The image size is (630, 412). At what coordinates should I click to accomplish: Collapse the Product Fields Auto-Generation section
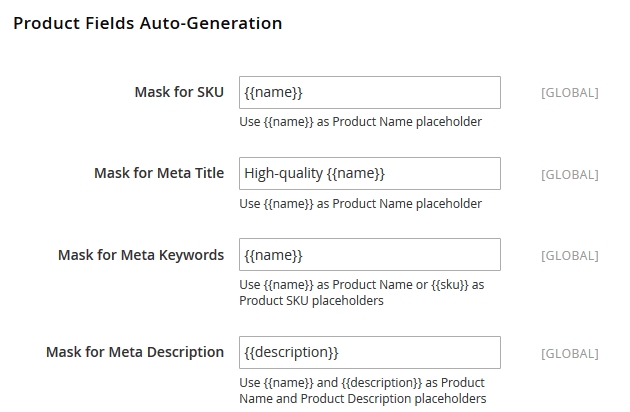tap(147, 22)
